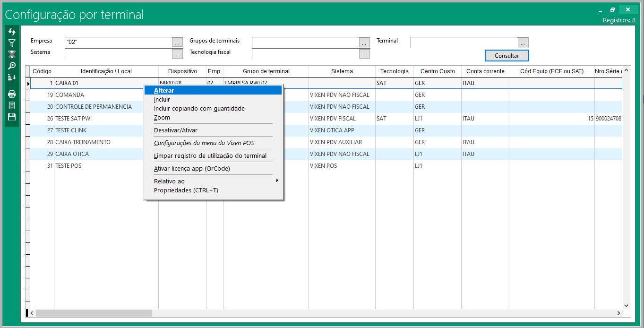Image resolution: width=644 pixels, height=328 pixels.
Task: Choose Alterar in the context menu
Action: point(164,90)
